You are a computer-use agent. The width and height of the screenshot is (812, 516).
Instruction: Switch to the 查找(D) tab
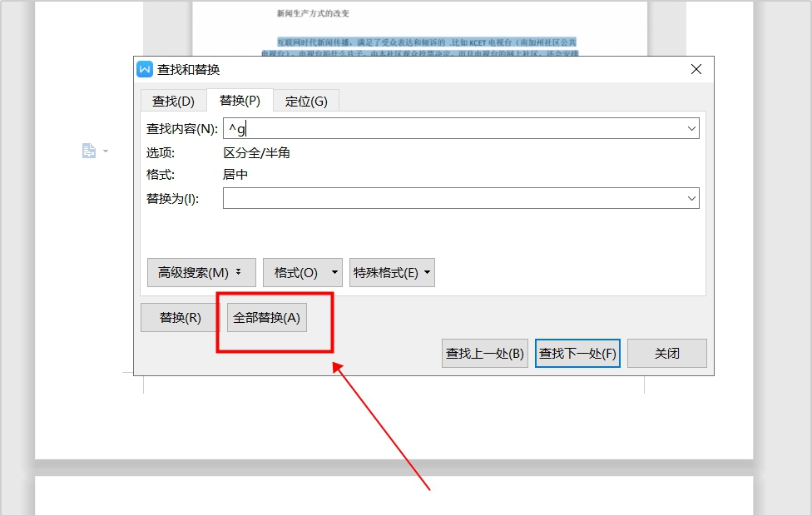tap(173, 101)
